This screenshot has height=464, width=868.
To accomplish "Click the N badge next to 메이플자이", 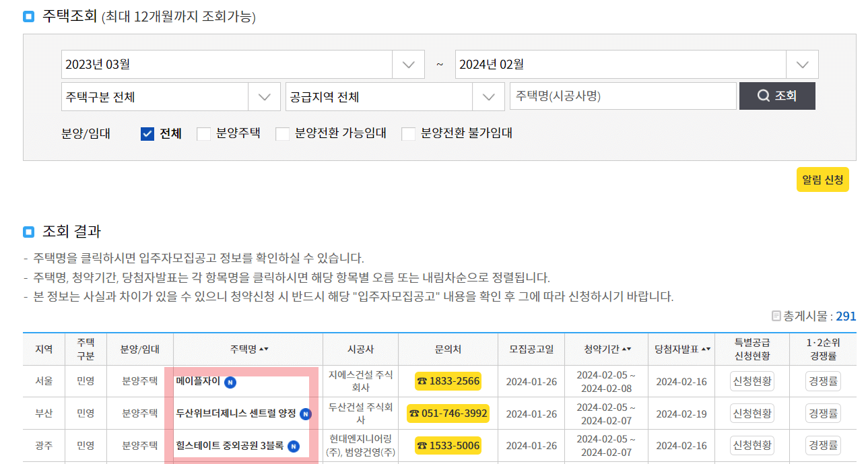I will [x=230, y=382].
